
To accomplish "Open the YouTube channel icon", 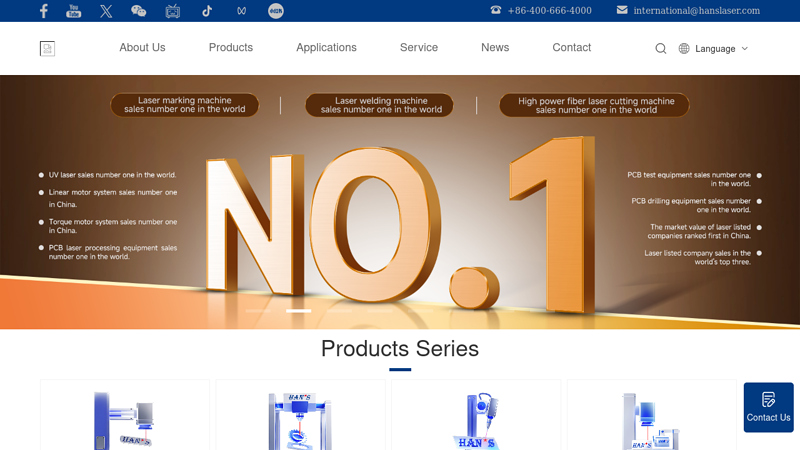I will pyautogui.click(x=73, y=11).
